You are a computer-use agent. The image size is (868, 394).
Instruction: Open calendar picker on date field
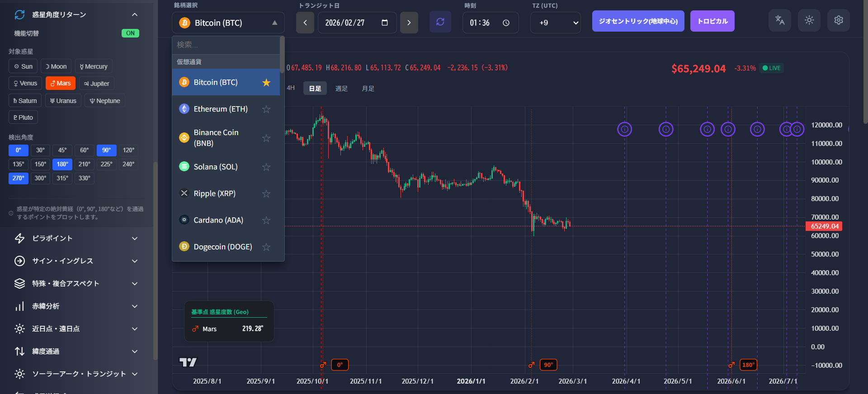click(385, 23)
